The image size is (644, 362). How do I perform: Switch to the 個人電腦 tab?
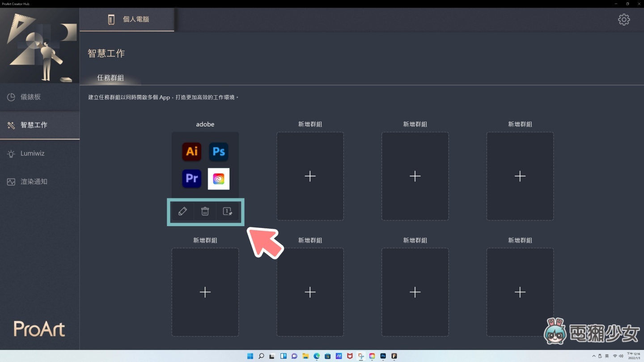point(127,19)
